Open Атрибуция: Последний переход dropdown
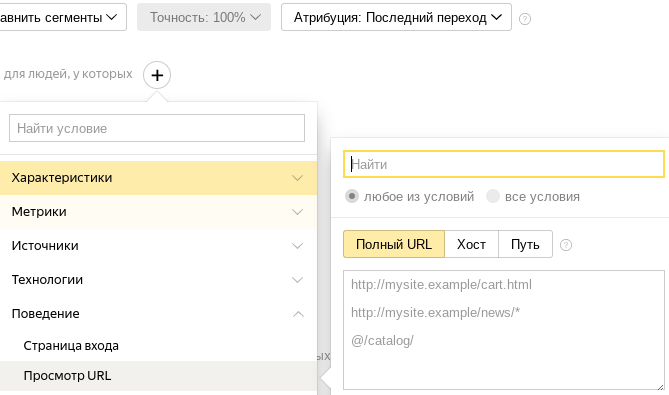The image size is (669, 395). point(396,17)
